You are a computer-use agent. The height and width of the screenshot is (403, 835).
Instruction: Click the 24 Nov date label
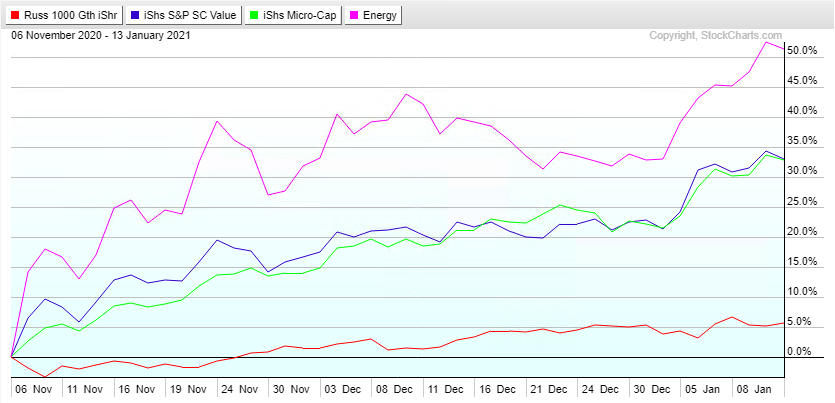click(x=242, y=389)
